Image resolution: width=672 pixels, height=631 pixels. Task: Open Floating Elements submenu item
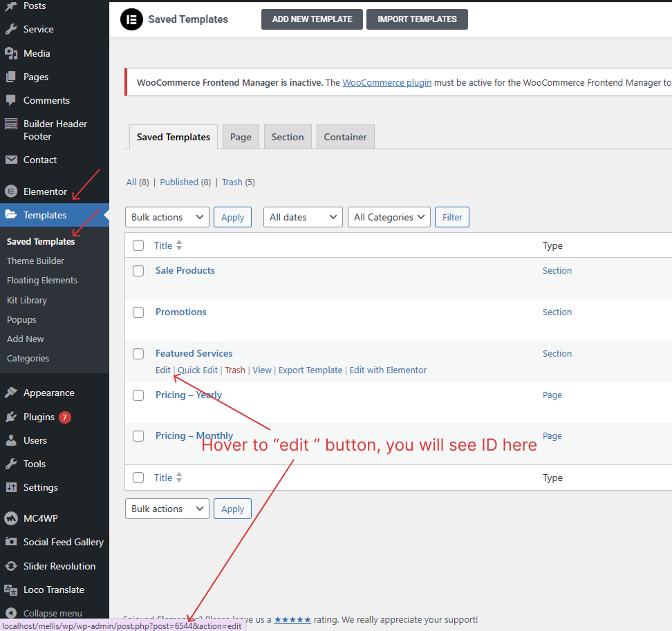(42, 280)
